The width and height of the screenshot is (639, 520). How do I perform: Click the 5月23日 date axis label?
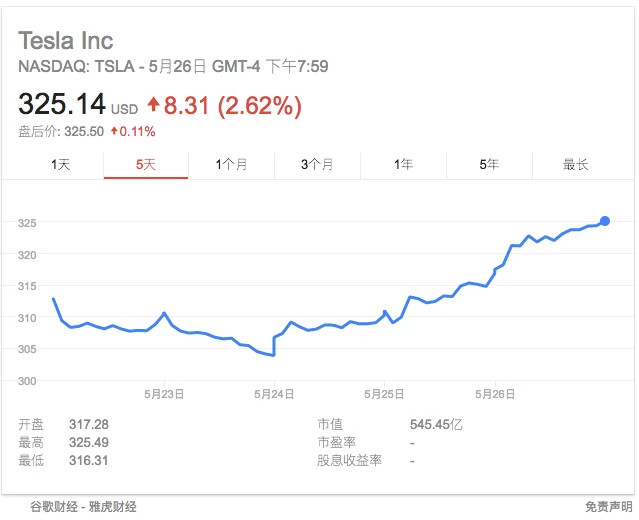pyautogui.click(x=164, y=394)
